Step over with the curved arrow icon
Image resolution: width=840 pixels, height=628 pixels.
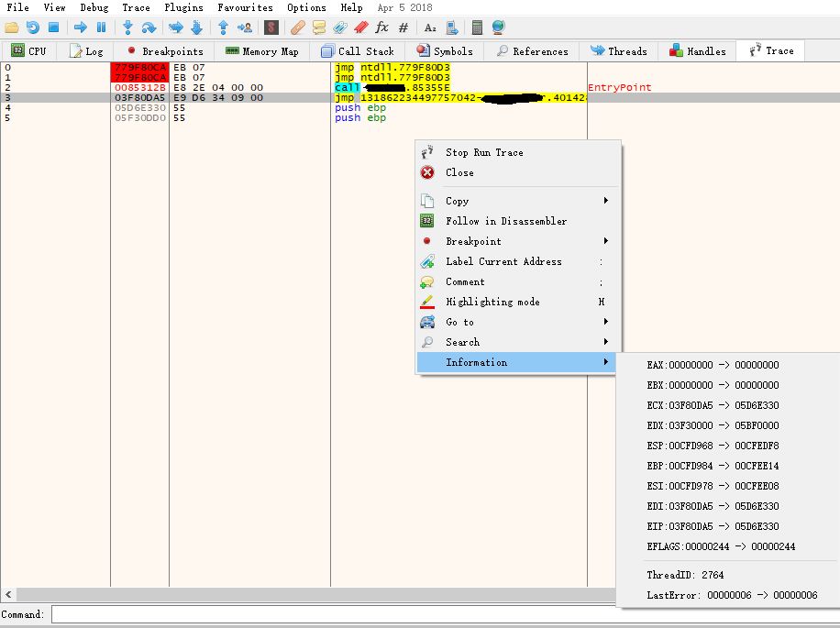149,28
